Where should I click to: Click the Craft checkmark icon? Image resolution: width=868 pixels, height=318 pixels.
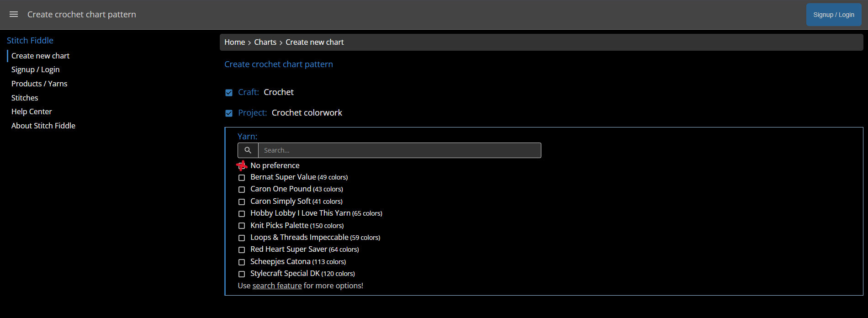[229, 93]
